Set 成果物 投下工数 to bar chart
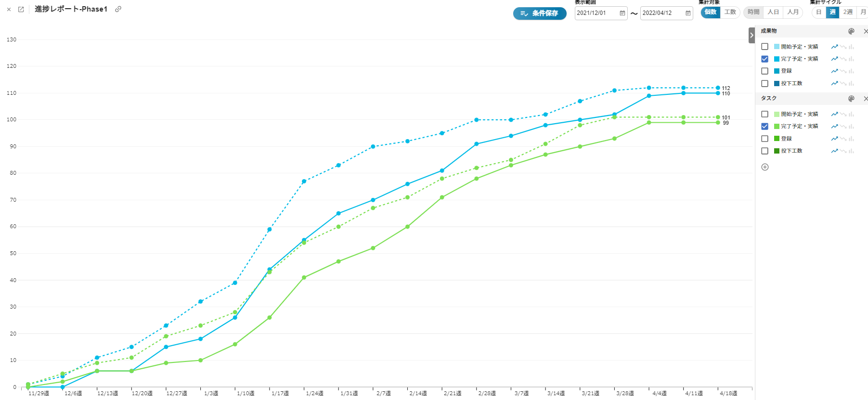The width and height of the screenshot is (868, 400). (851, 83)
